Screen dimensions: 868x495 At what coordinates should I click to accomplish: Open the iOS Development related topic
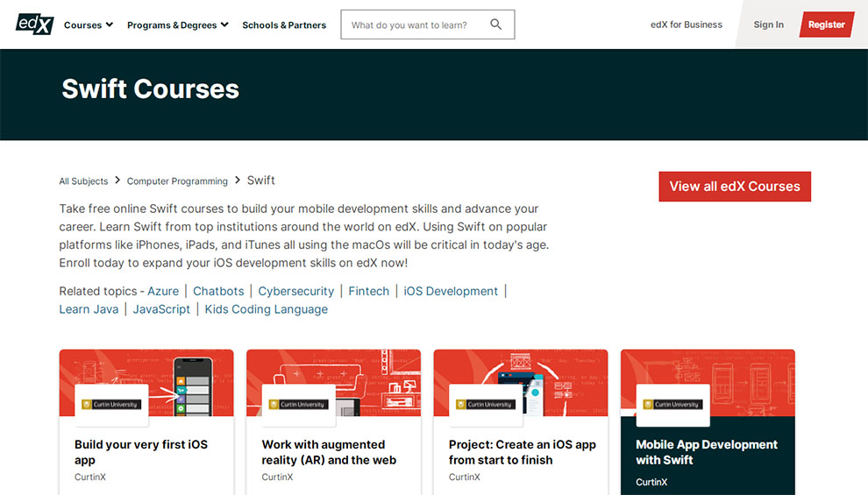[x=451, y=291]
